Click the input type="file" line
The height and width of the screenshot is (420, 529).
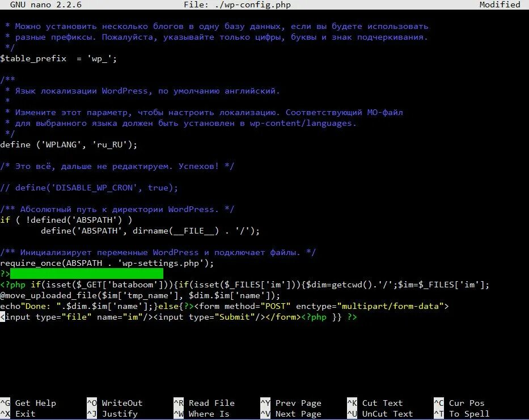pyautogui.click(x=179, y=317)
